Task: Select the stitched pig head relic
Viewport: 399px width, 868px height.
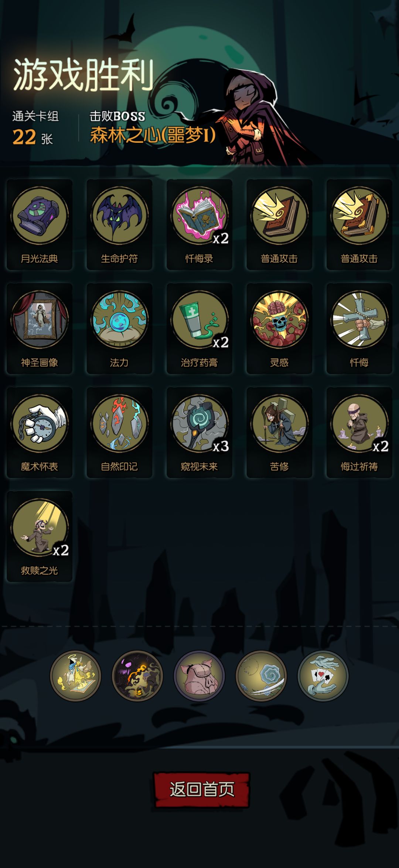Action: point(199,676)
